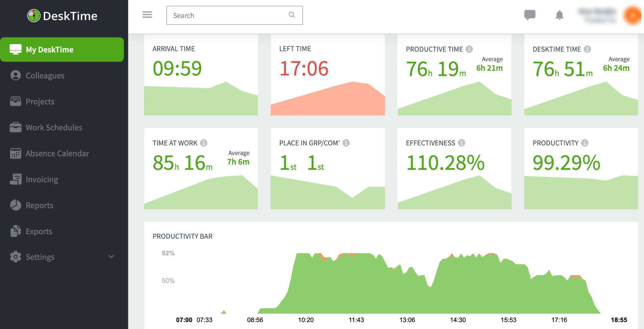Image resolution: width=644 pixels, height=329 pixels.
Task: Click the 85h 16m time at work value
Action: point(182,163)
